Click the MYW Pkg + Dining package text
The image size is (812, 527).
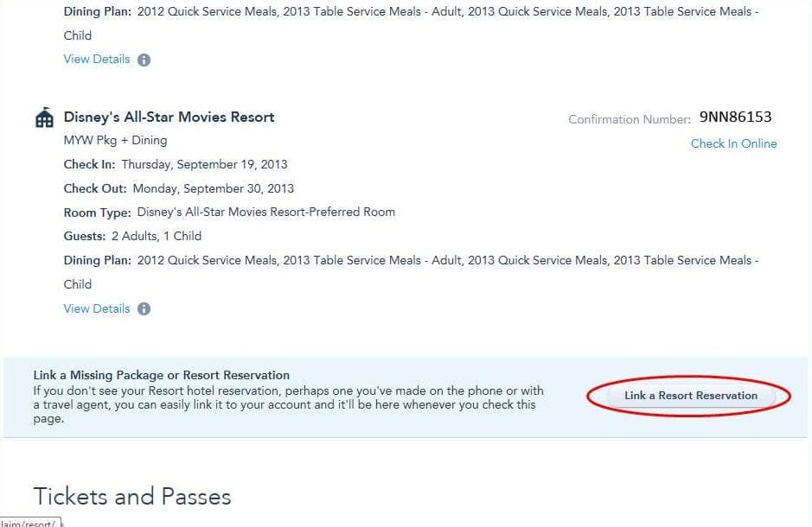[x=115, y=140]
